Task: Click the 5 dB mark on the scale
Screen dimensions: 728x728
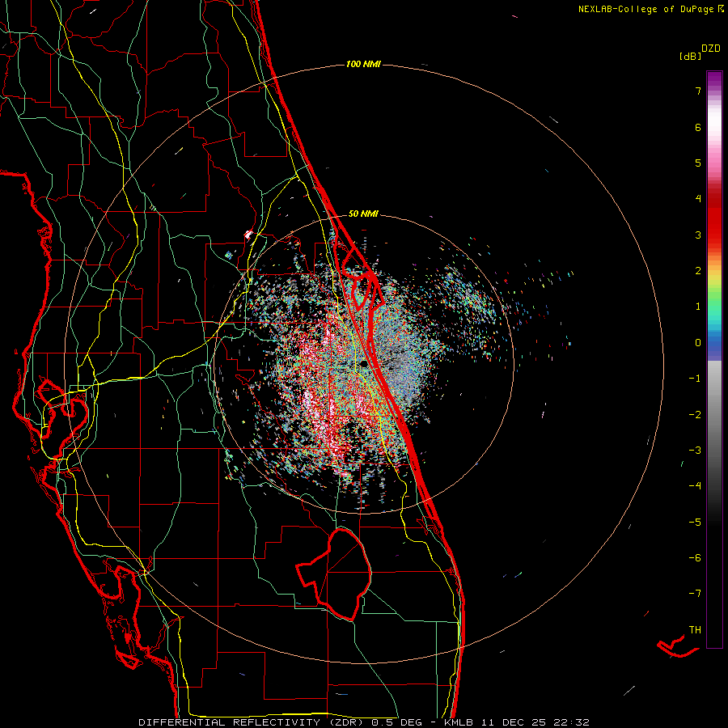Action: [x=698, y=163]
